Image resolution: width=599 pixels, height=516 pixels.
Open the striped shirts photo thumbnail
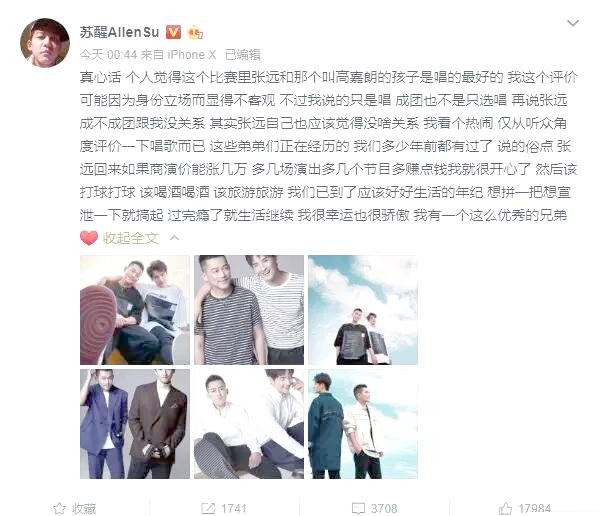[x=249, y=310]
